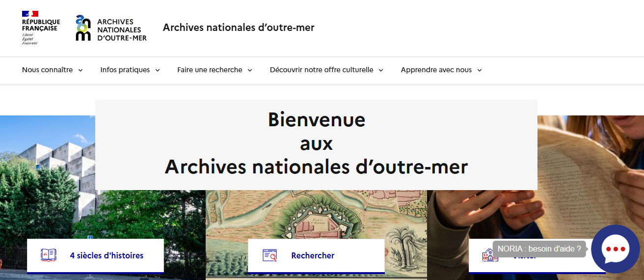This screenshot has width=644, height=280.
Task: Click the Archives nationales d'outre-mer site title
Action: pos(239,28)
